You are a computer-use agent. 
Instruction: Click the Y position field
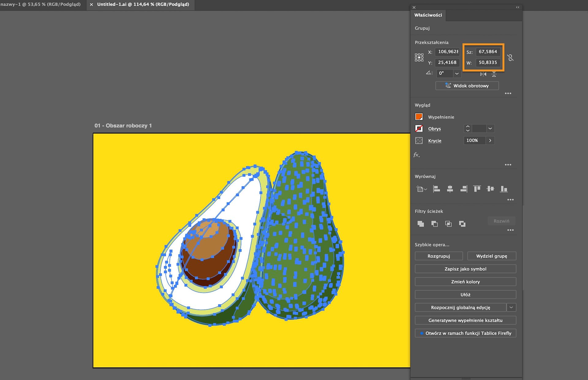pyautogui.click(x=447, y=63)
